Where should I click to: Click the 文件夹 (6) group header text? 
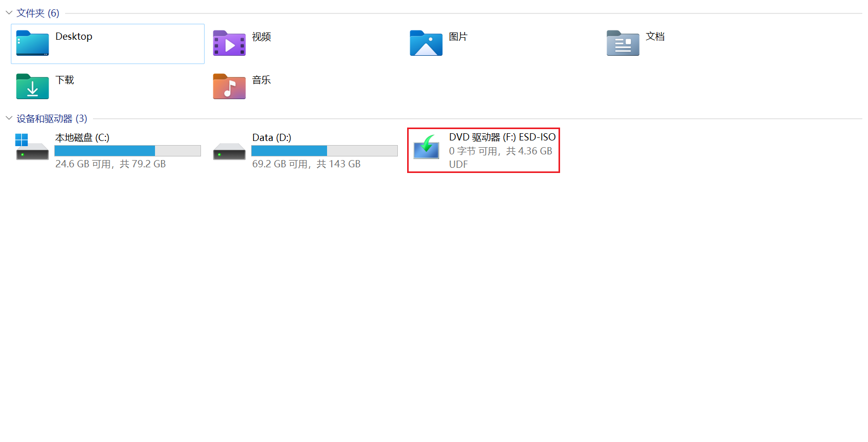(38, 13)
